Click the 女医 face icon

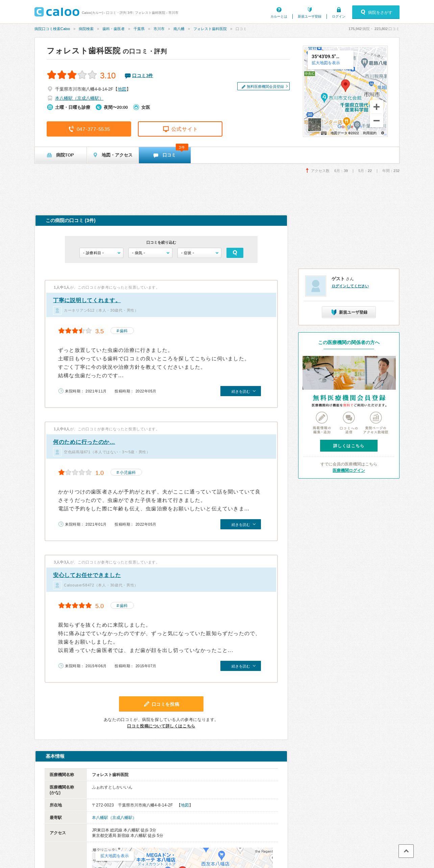coord(136,107)
